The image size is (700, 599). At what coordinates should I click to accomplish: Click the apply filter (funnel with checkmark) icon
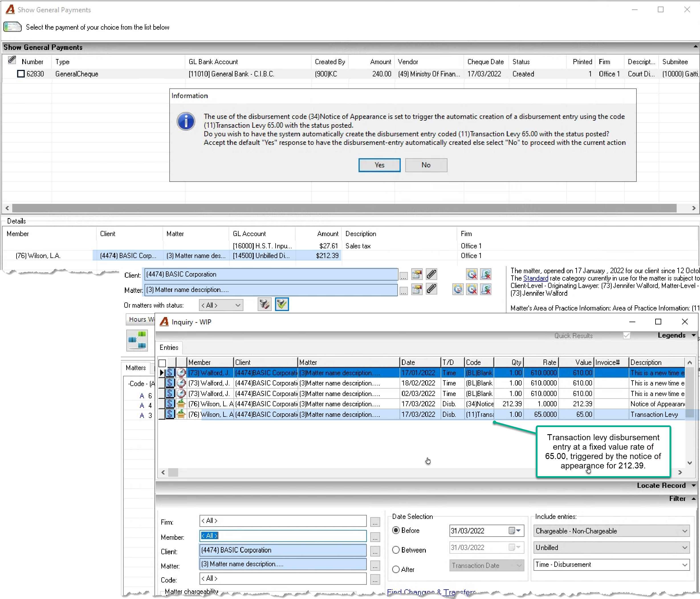[282, 305]
